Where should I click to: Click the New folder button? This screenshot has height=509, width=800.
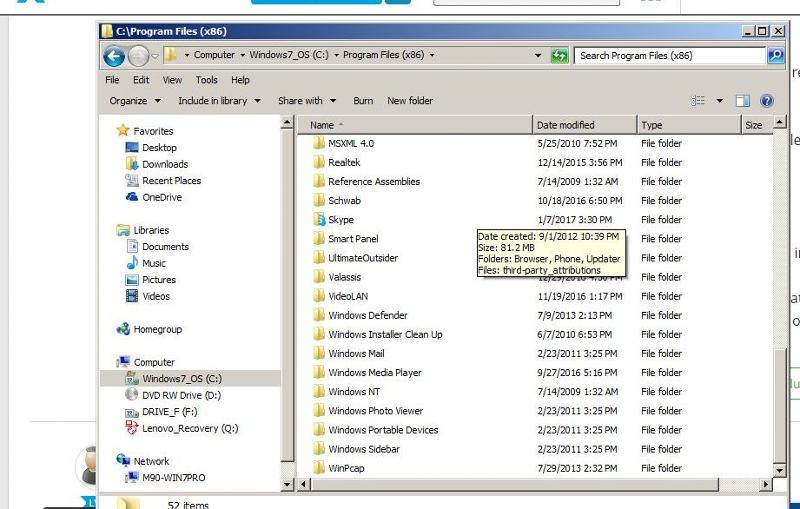(x=410, y=101)
